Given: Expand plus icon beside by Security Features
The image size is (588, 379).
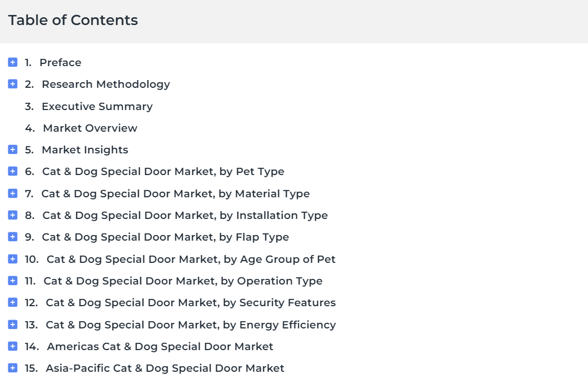Looking at the screenshot, I should point(13,302).
